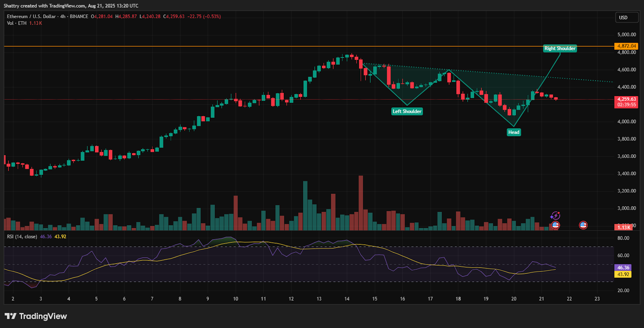Viewport: 644px width, 328px height.
Task: Click date 18 on the time axis
Action: click(x=458, y=299)
